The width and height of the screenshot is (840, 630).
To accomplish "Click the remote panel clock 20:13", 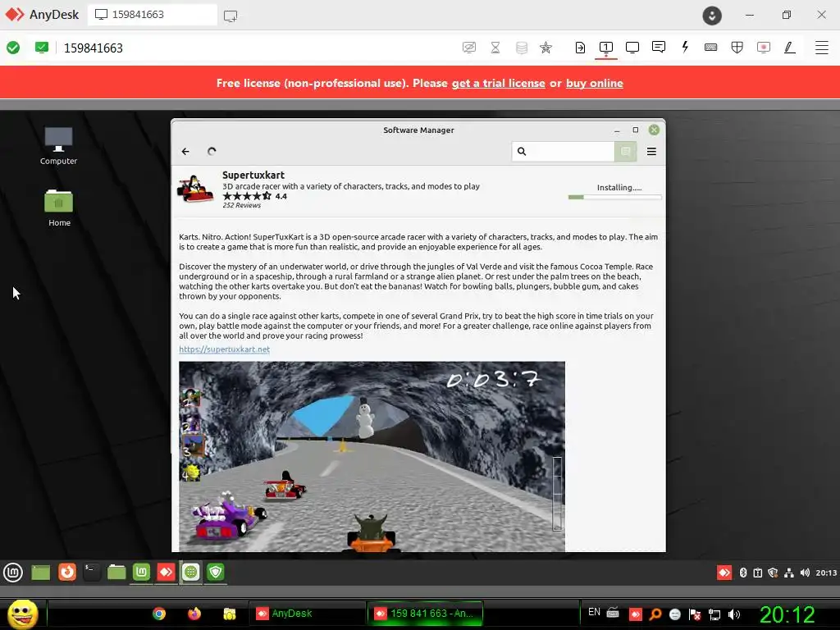I will (826, 573).
